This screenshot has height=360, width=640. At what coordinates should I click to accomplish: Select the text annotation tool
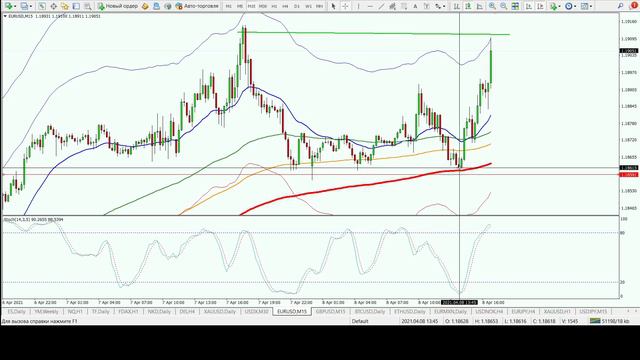tap(415, 6)
